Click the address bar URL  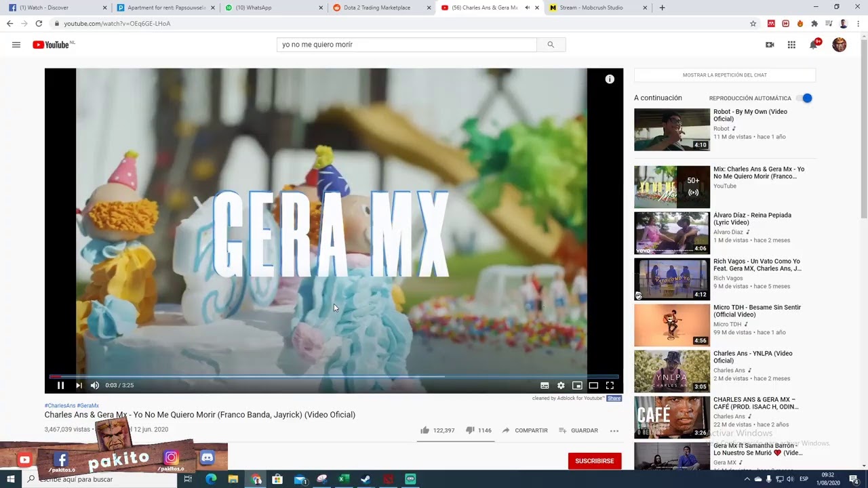coord(117,24)
